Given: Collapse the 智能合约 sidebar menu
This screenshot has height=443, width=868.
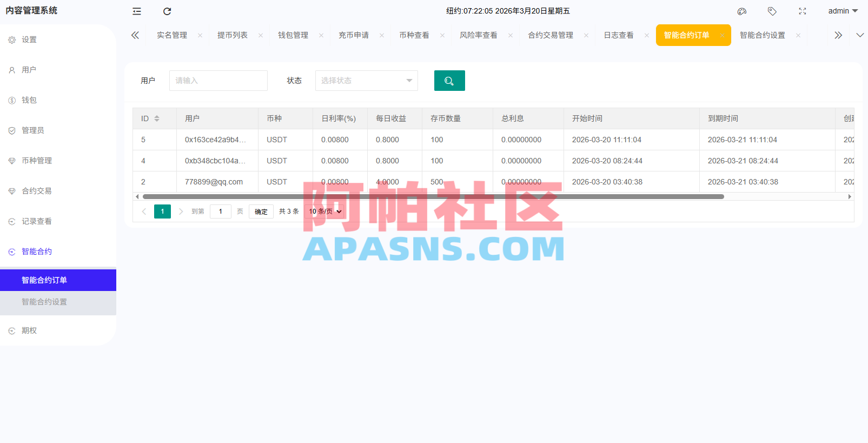Looking at the screenshot, I should pos(58,252).
